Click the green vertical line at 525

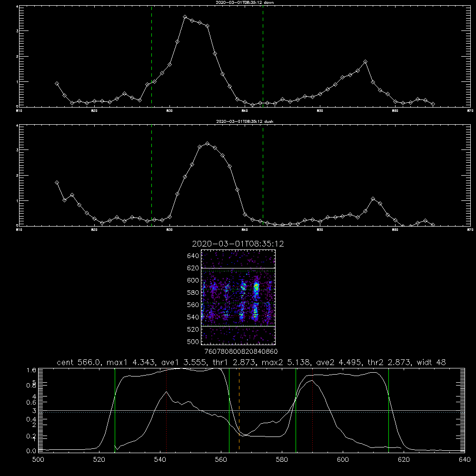click(115, 410)
